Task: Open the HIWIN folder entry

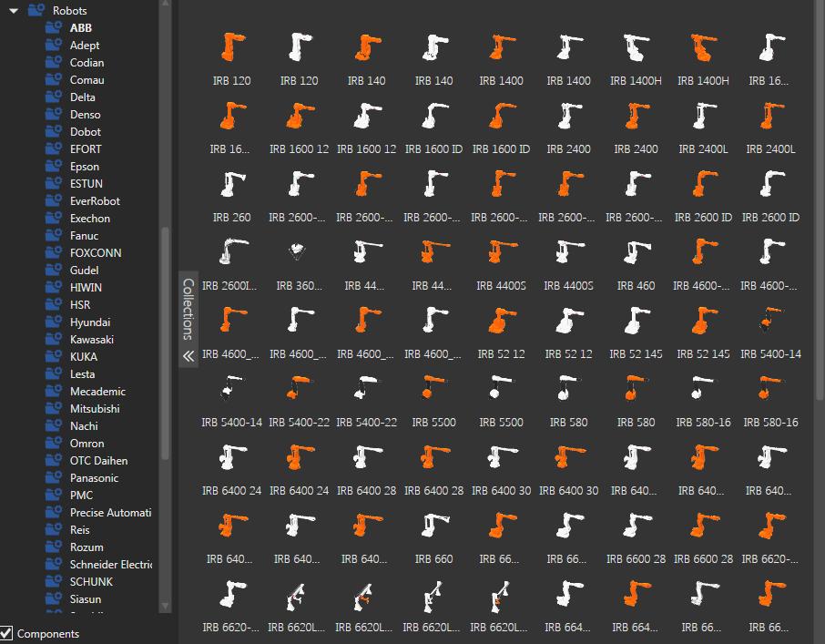Action: 86,287
